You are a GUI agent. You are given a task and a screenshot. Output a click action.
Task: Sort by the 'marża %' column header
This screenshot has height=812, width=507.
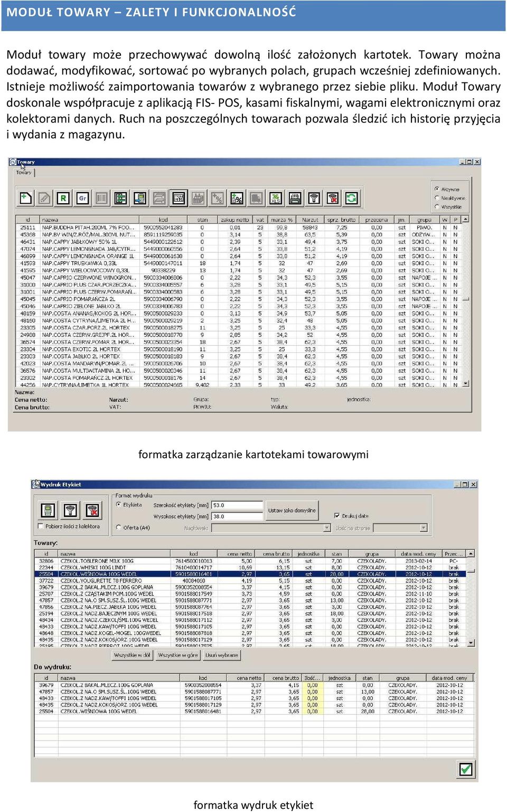pos(281,220)
